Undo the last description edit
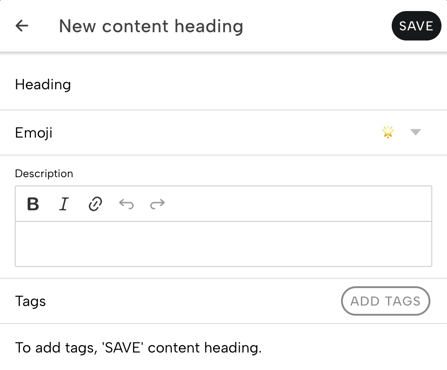The height and width of the screenshot is (370, 447). (x=126, y=204)
